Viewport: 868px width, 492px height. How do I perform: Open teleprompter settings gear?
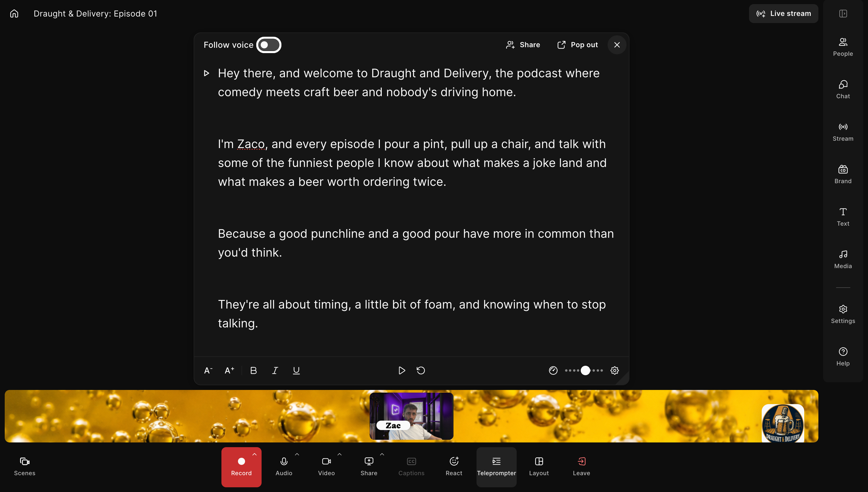[x=615, y=370]
